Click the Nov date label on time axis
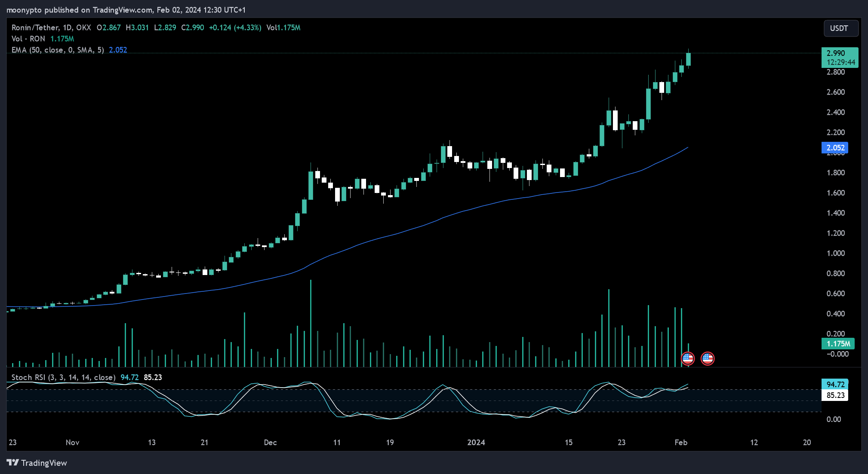 point(72,442)
